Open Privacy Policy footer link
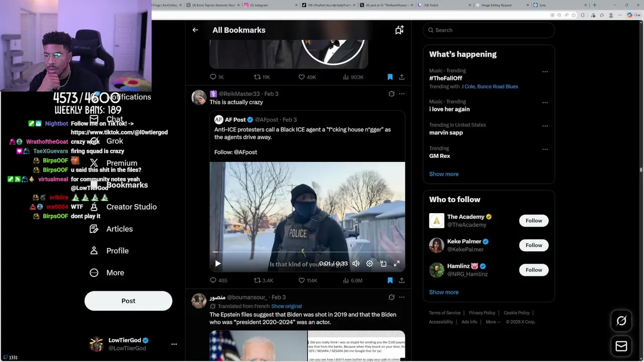644x362 pixels. [x=482, y=313]
